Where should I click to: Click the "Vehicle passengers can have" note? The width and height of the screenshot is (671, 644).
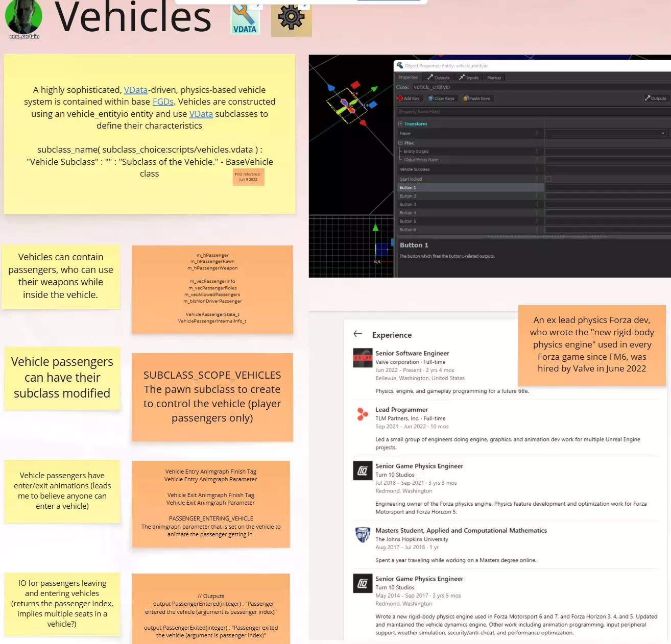click(62, 378)
